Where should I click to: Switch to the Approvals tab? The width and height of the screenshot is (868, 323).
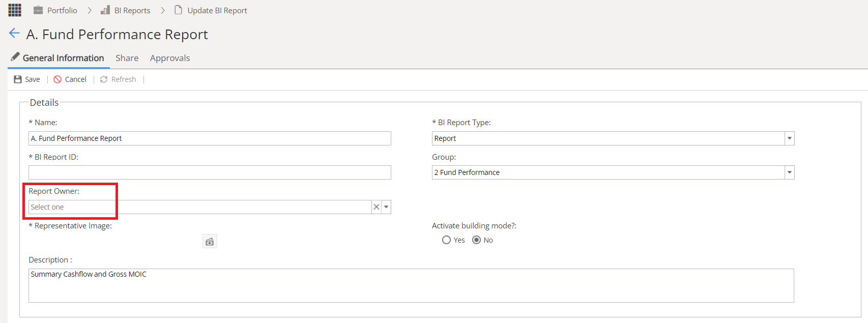point(170,58)
